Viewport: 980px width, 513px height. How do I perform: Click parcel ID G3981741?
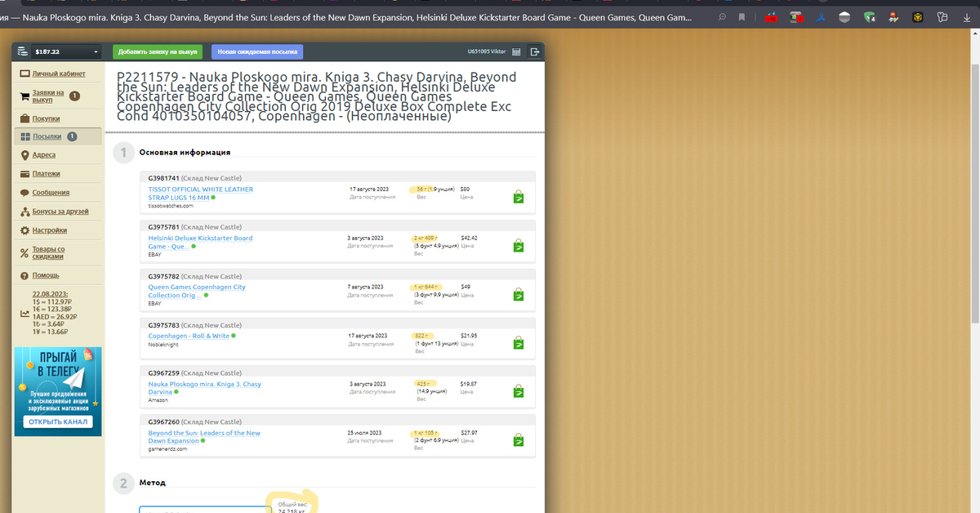[x=163, y=178]
